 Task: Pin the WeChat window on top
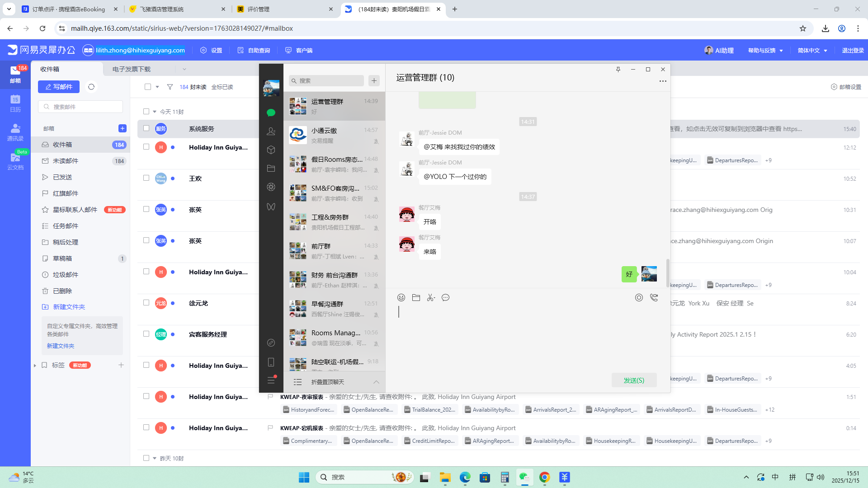[618, 69]
